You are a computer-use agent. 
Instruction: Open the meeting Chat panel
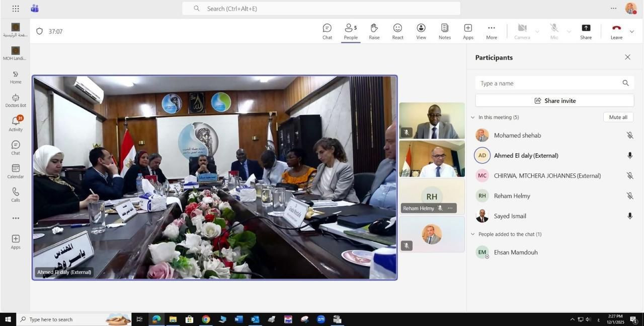[x=327, y=31]
